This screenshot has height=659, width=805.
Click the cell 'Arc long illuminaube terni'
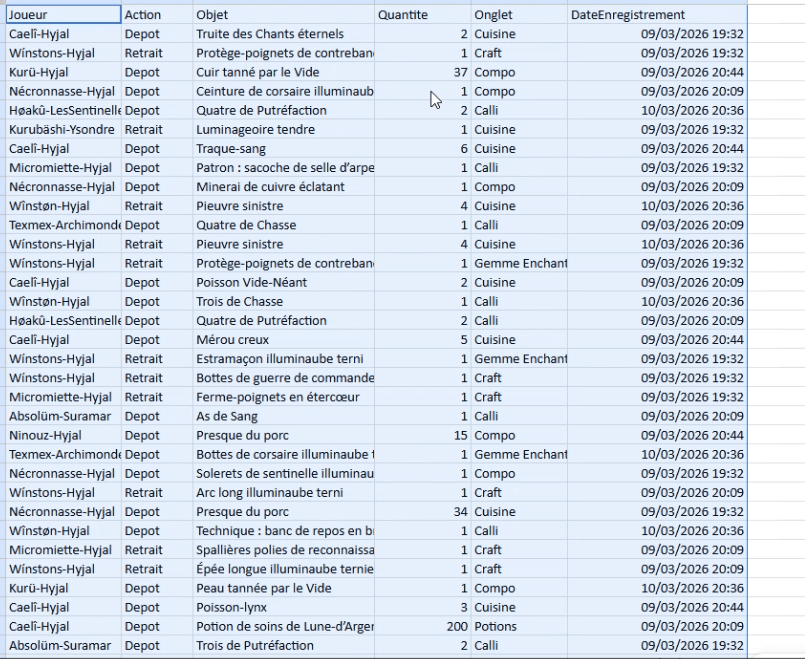pyautogui.click(x=284, y=493)
